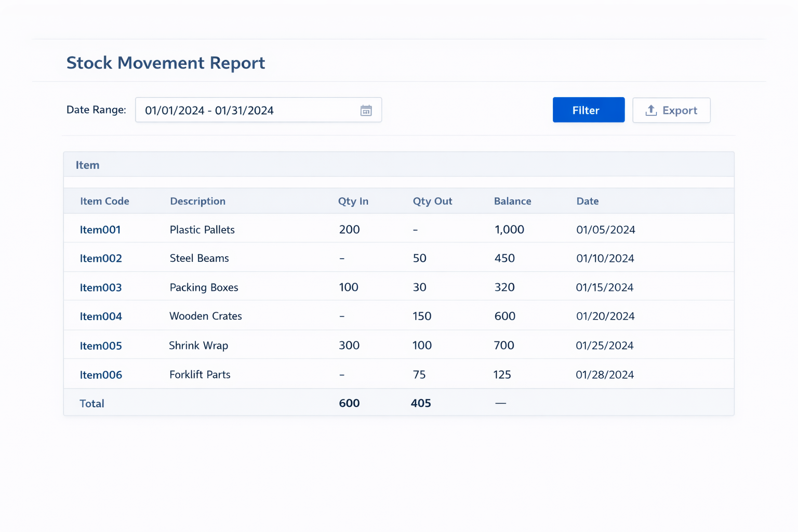Click the export upload arrow icon

(650, 110)
